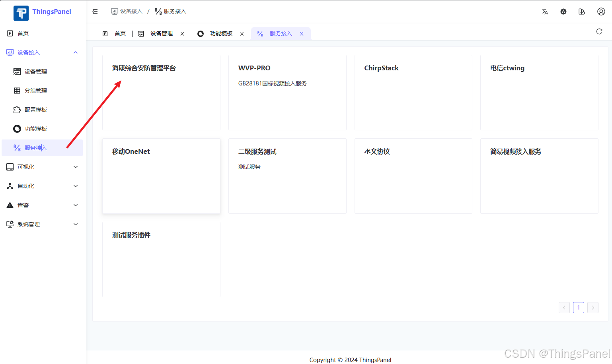Collapse the 设备接入 sidebar menu chevron
Viewport: 612px width, 364px height.
click(x=76, y=52)
